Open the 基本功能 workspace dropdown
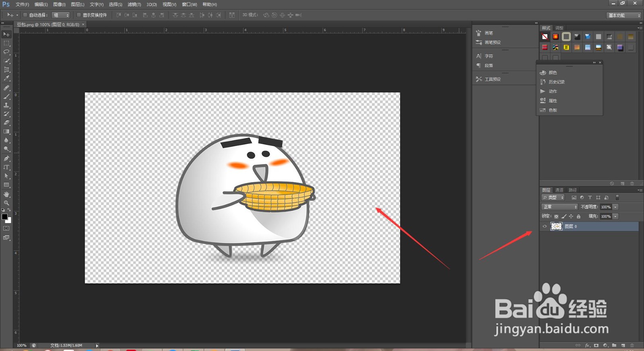The height and width of the screenshot is (351, 644). (624, 15)
